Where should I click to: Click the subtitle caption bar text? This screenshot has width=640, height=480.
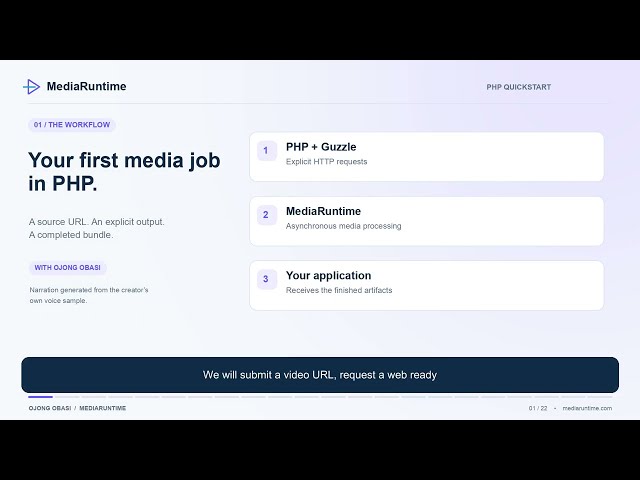click(x=320, y=375)
